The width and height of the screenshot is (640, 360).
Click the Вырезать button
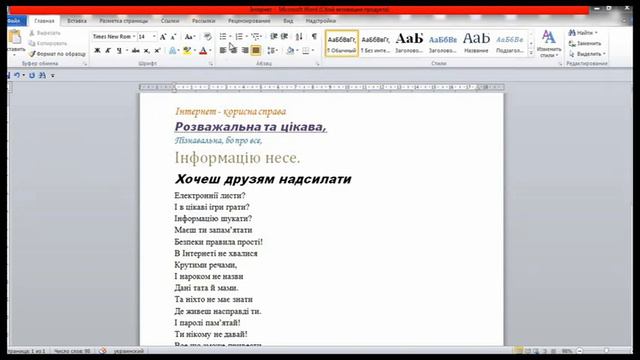pyautogui.click(x=45, y=33)
